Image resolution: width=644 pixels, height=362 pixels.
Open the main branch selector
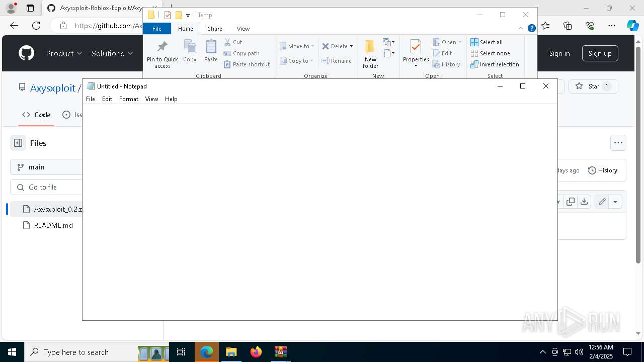46,167
